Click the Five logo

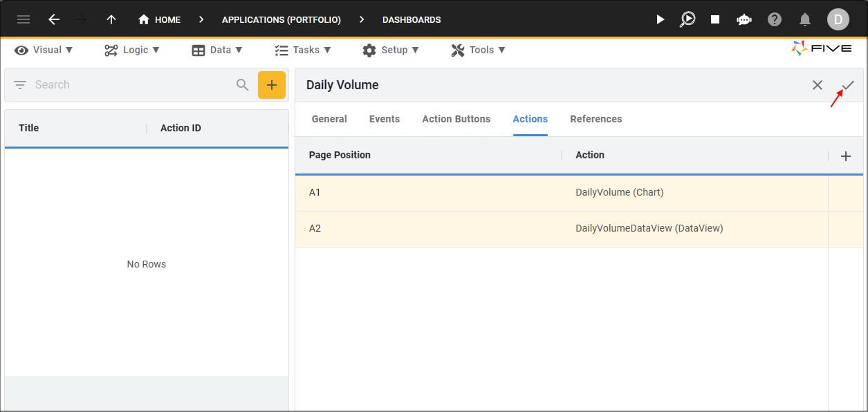pos(822,48)
